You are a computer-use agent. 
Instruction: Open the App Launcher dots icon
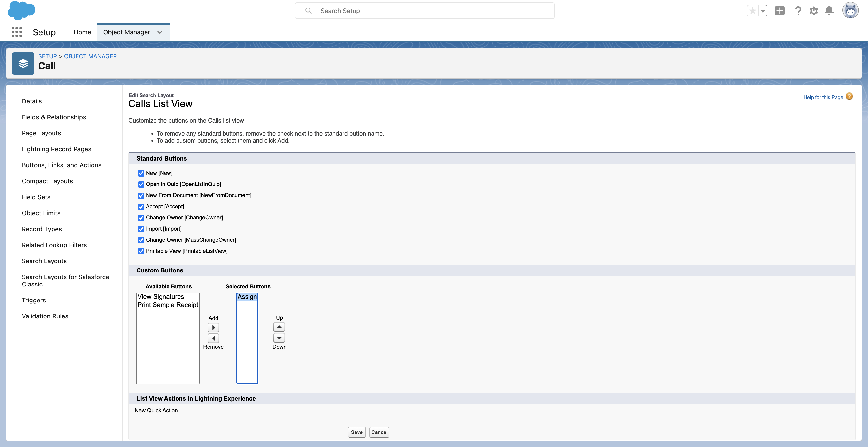16,32
